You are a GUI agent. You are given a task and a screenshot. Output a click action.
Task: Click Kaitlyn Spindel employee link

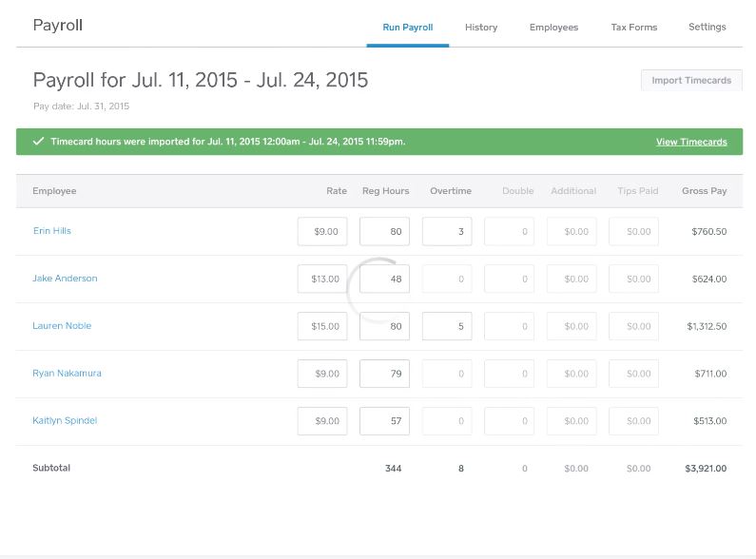click(x=65, y=421)
